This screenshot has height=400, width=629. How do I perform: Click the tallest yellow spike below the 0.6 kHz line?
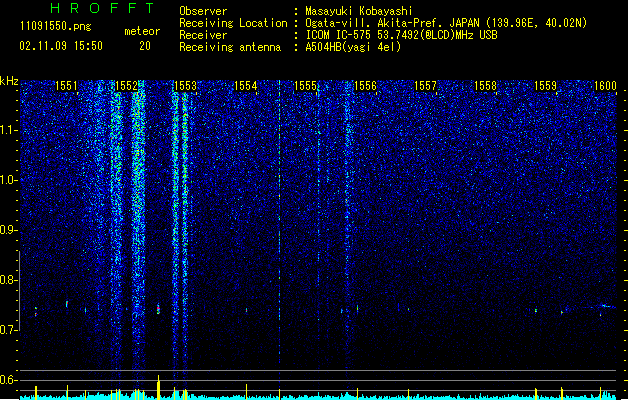[x=158, y=388]
